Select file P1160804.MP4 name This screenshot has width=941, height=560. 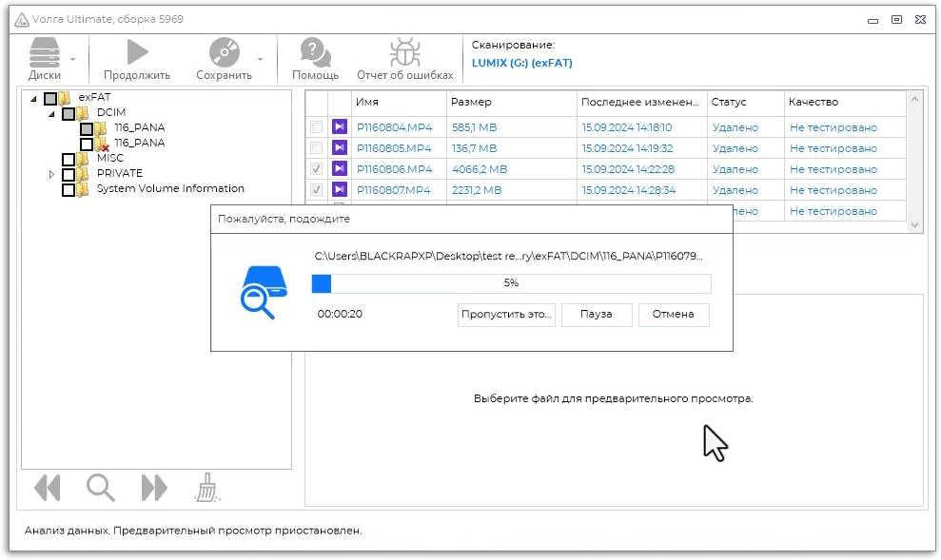coord(394,127)
